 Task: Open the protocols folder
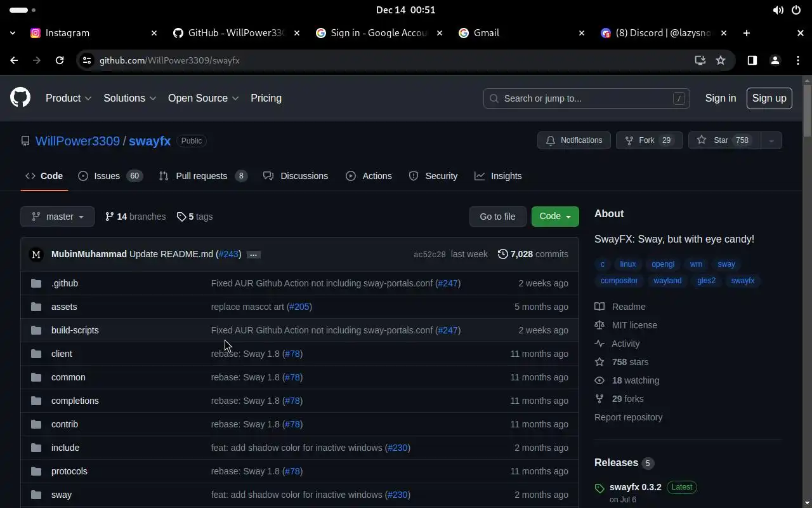click(x=69, y=471)
